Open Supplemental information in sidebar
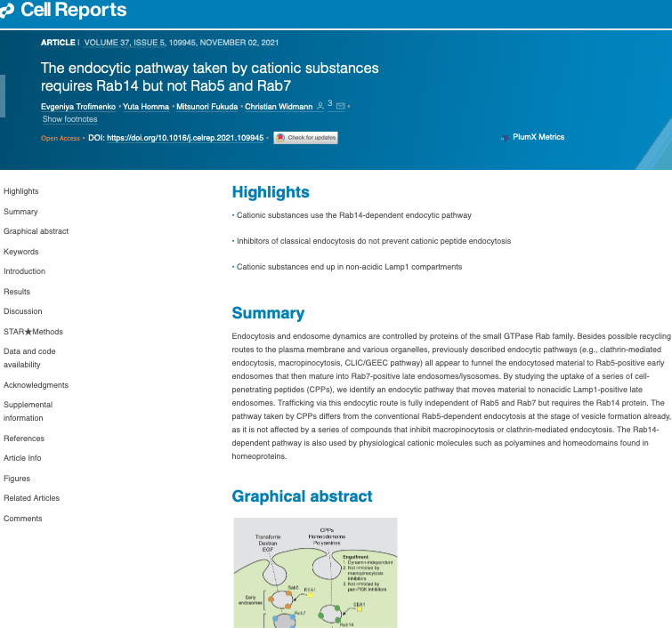This screenshot has width=672, height=628. pos(28,411)
